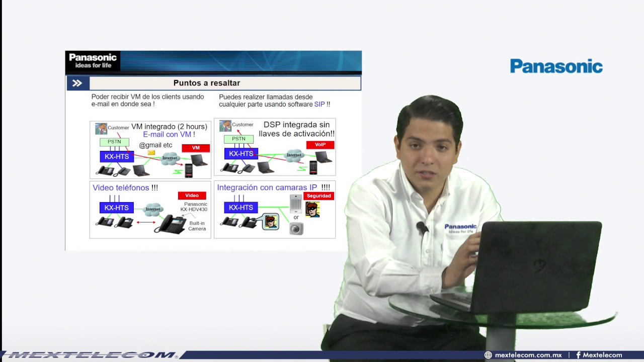The height and width of the screenshot is (362, 644).
Task: Click the Customer avatar in the VM integrado diagram
Action: 101,128
